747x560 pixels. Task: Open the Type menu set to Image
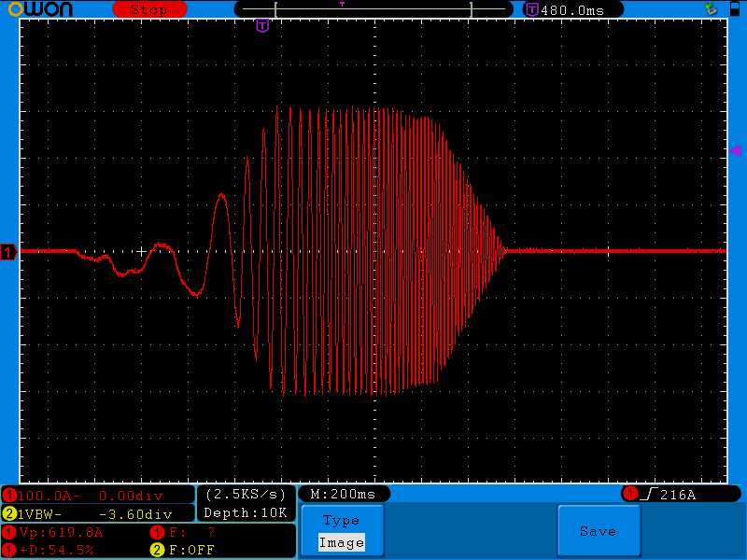[341, 531]
